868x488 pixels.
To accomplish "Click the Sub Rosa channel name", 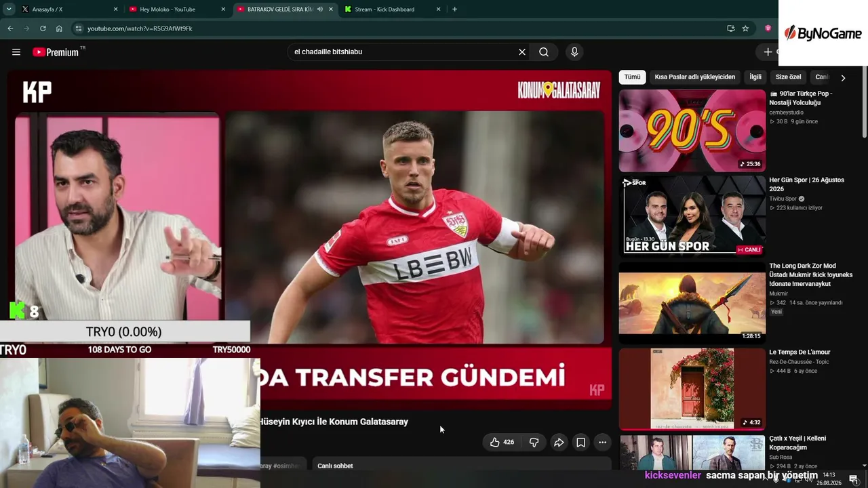I will pyautogui.click(x=781, y=457).
